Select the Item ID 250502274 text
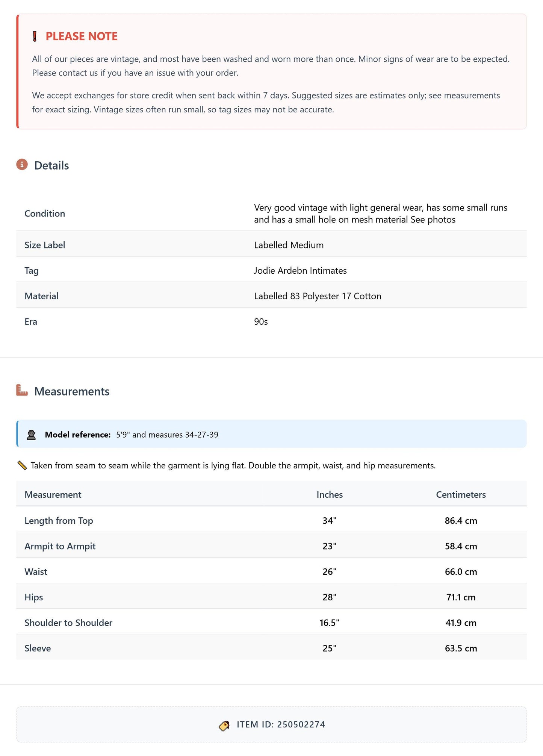The image size is (543, 756). [281, 724]
